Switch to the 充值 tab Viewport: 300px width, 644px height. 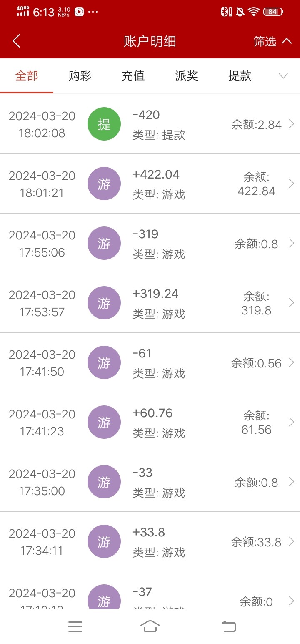click(x=133, y=76)
